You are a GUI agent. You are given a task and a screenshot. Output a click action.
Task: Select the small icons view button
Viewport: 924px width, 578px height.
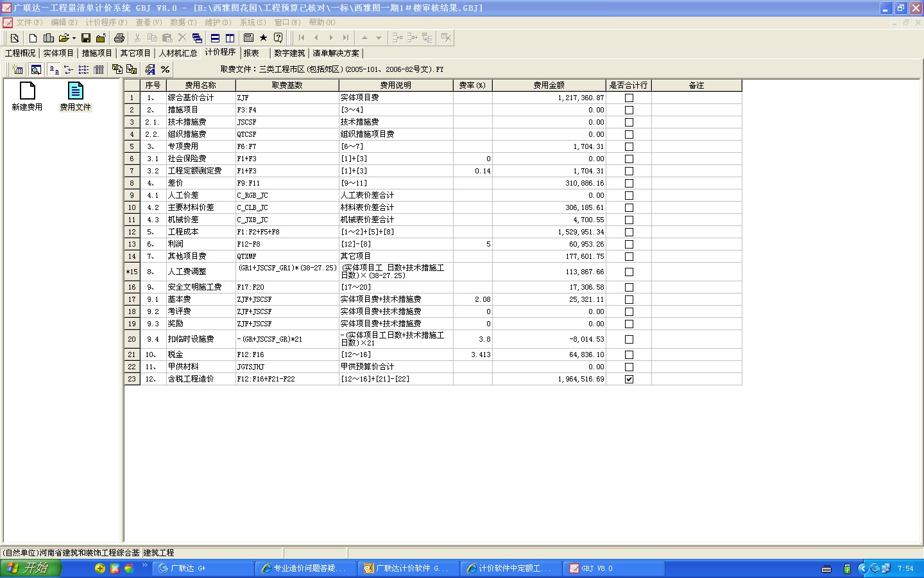pos(69,69)
